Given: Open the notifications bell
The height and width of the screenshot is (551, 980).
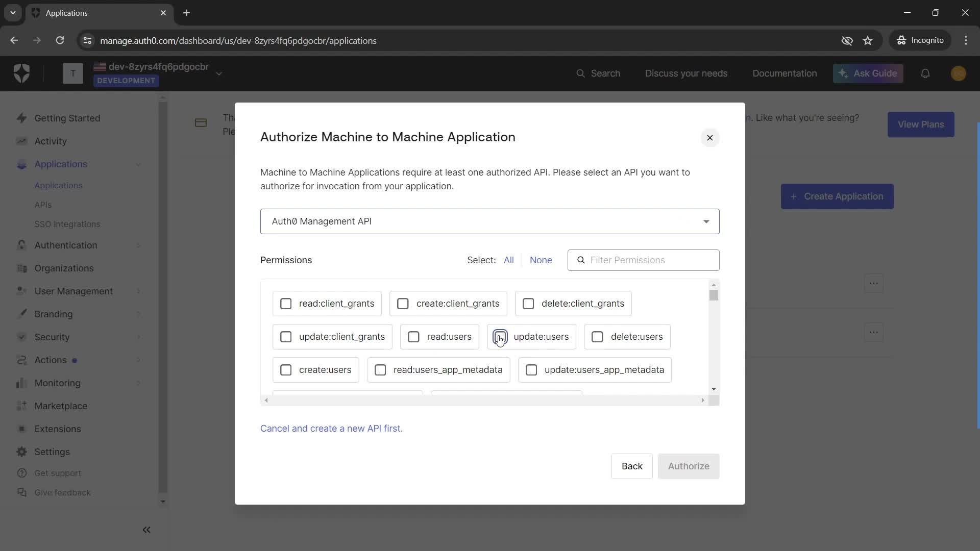Looking at the screenshot, I should (925, 73).
